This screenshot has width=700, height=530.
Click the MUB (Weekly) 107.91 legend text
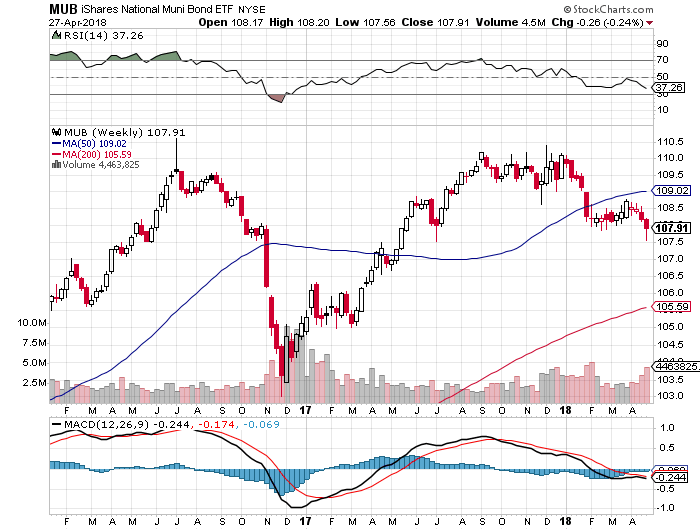(x=125, y=133)
